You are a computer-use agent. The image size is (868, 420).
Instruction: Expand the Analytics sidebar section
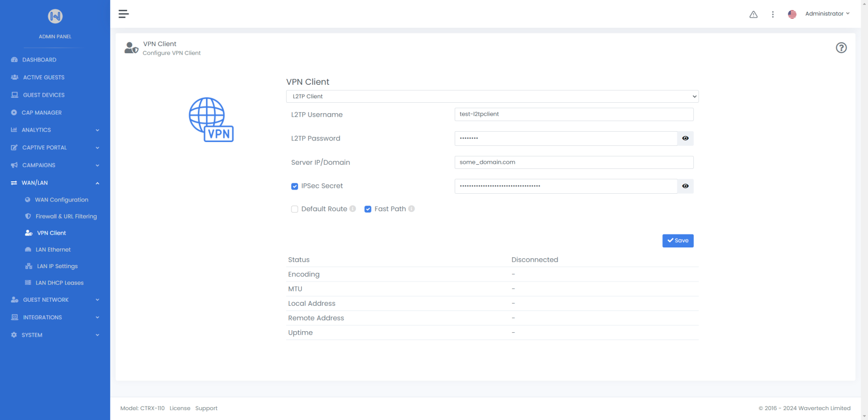55,130
